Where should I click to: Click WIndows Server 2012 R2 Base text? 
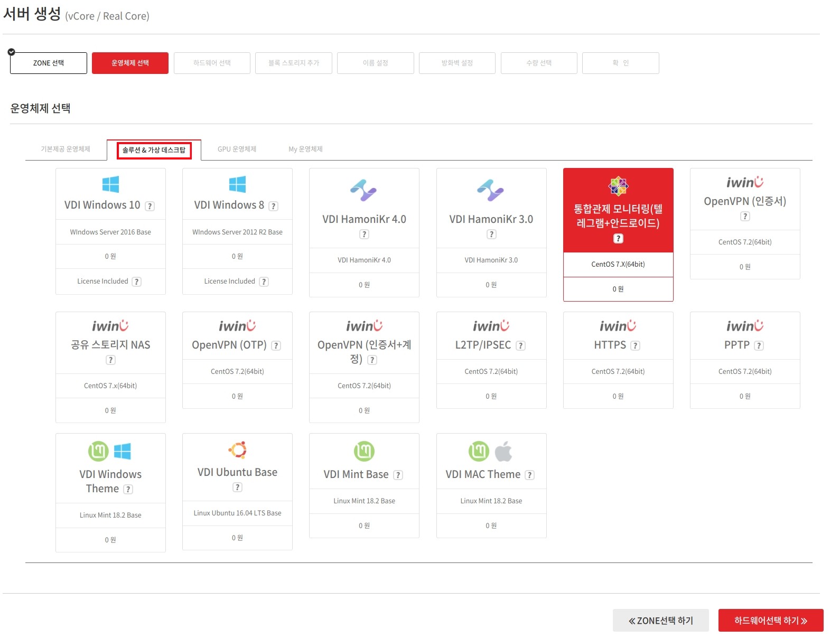tap(237, 232)
